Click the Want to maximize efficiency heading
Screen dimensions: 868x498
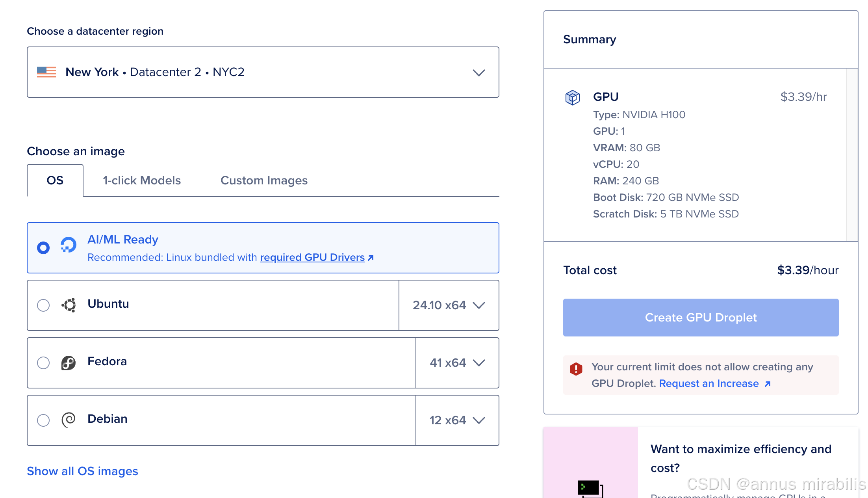click(741, 458)
